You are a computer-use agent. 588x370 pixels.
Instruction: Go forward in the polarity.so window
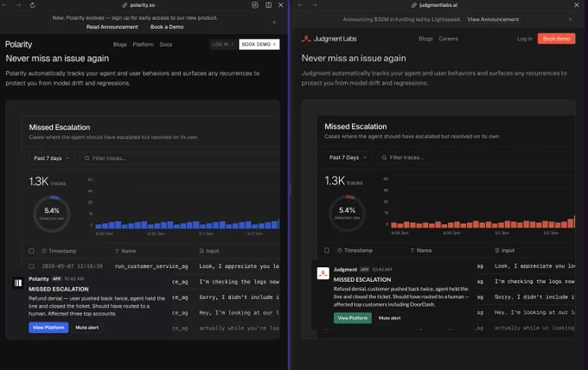coord(18,5)
